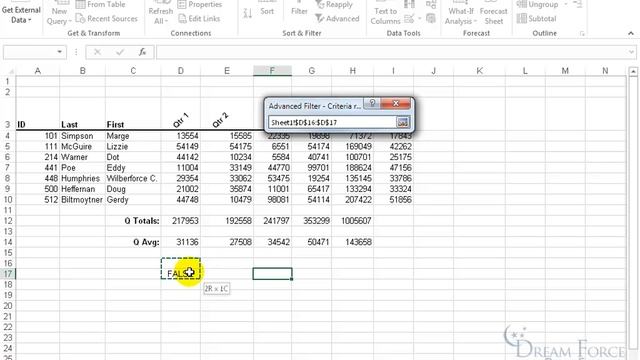640x360 pixels.
Task: Click the Insert Function fx button
Action: (x=142, y=52)
